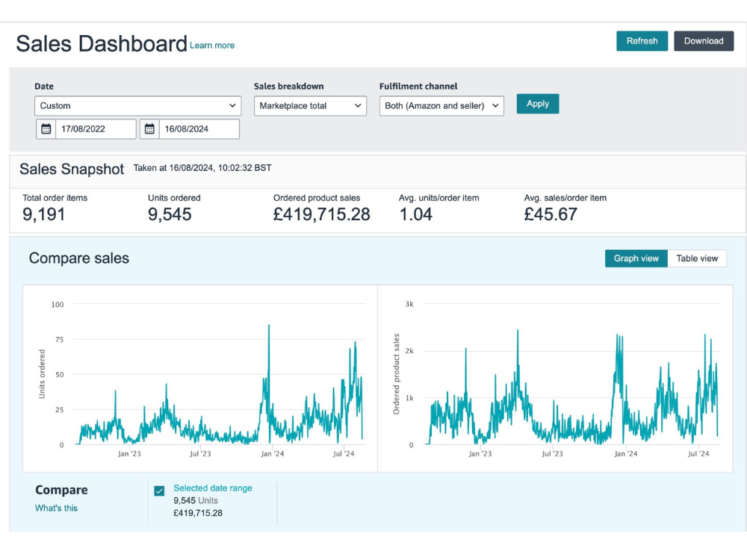Expand the Sales breakdown dropdown
Screen dimensions: 747x560
click(310, 106)
